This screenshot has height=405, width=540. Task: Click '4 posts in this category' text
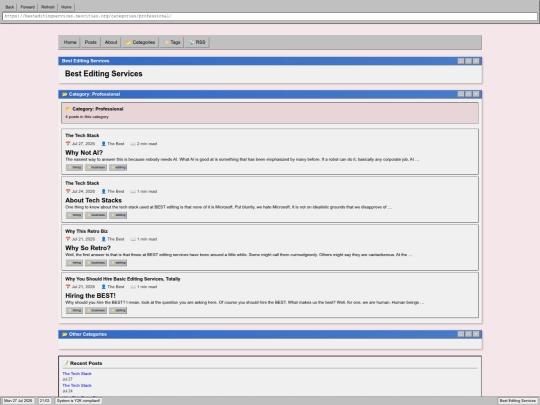(87, 117)
